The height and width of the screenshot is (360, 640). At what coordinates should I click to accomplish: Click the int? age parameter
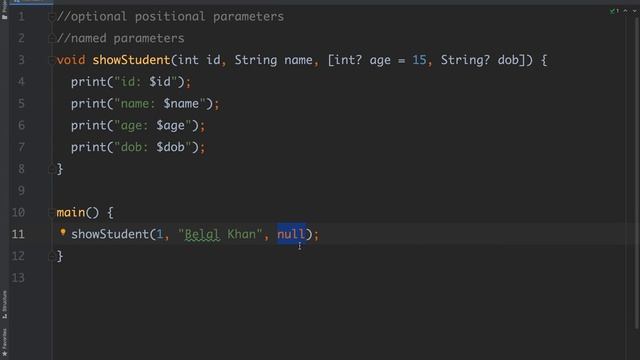362,60
